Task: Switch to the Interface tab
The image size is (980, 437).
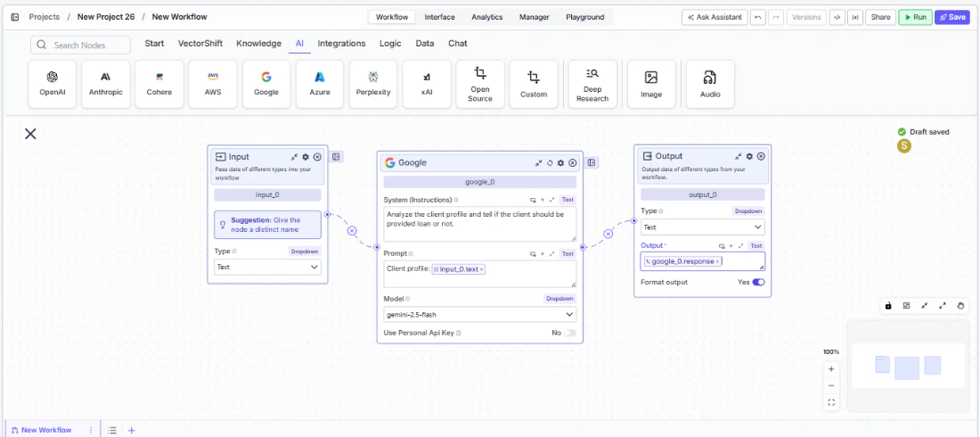Action: click(439, 17)
